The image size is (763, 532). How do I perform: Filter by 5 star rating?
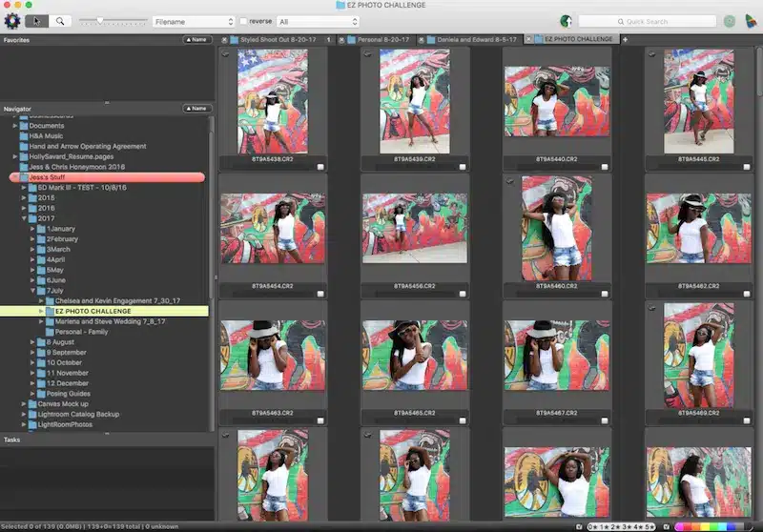(649, 526)
